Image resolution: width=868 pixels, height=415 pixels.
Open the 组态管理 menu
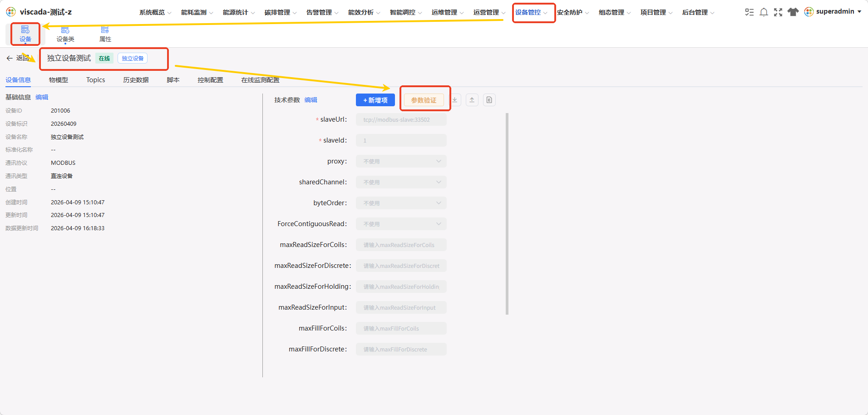615,12
